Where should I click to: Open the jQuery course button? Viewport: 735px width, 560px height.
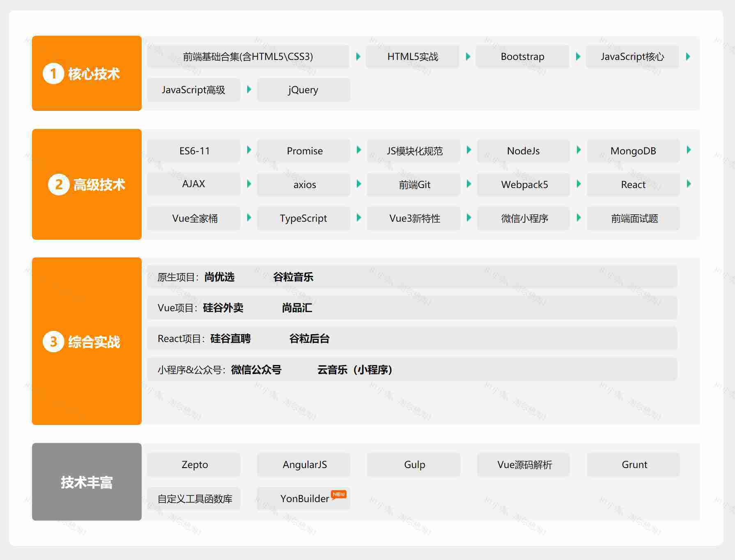click(x=303, y=90)
